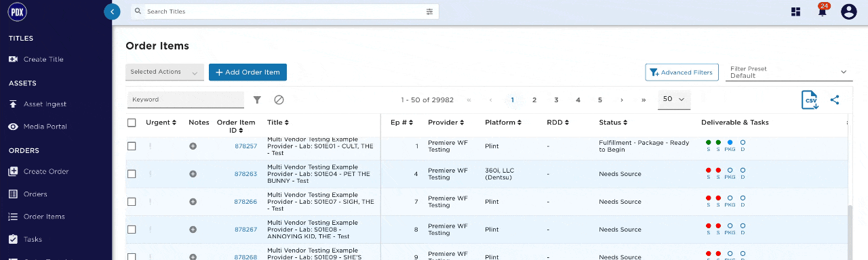Check the row for order 878263
Viewport: 868px width, 260px height.
pos(132,174)
